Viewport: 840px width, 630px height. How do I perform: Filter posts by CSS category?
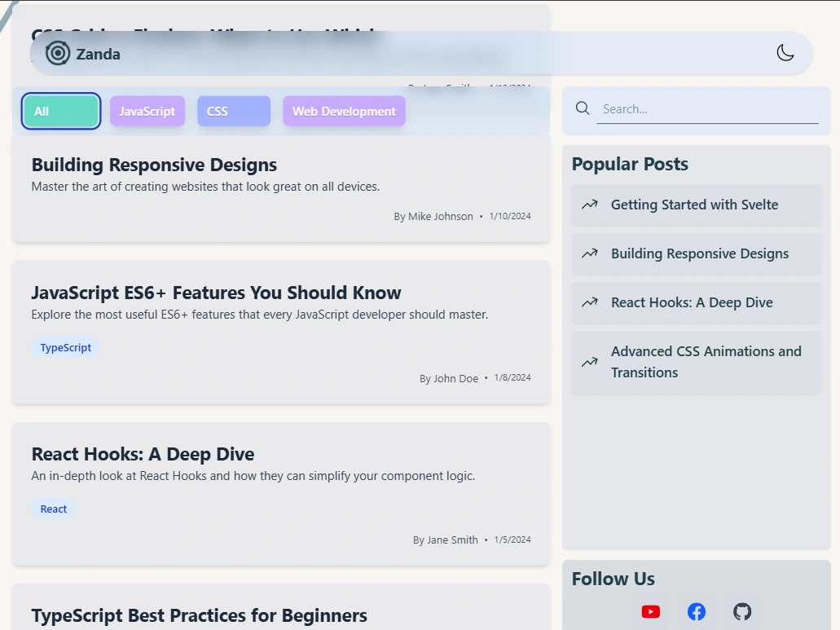(x=233, y=112)
